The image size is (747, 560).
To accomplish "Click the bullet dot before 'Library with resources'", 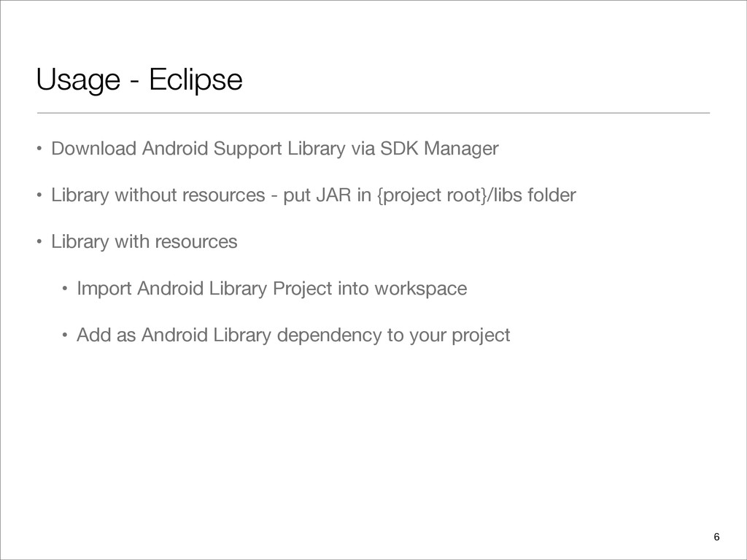I will (x=39, y=242).
